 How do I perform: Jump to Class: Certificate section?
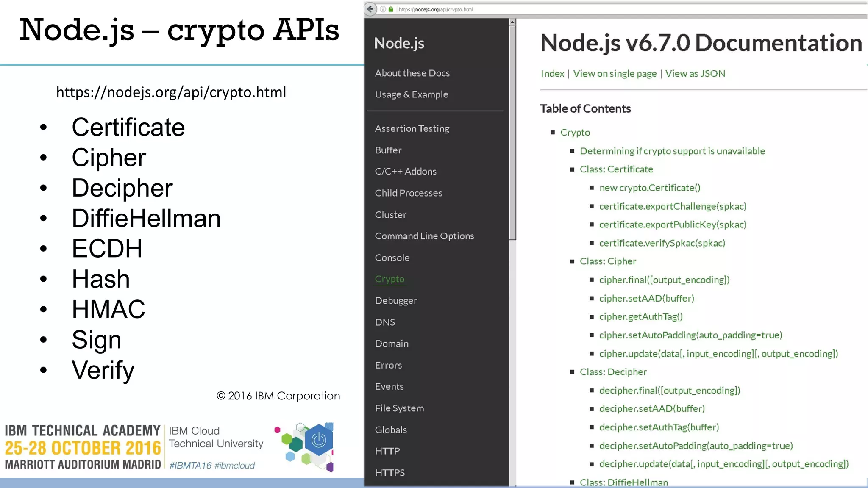point(616,169)
